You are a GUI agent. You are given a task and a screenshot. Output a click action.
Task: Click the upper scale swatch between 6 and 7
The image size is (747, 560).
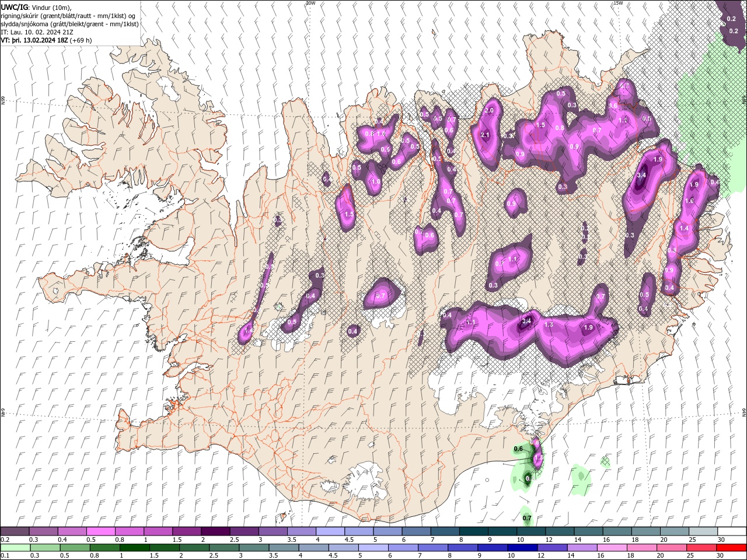click(x=416, y=531)
